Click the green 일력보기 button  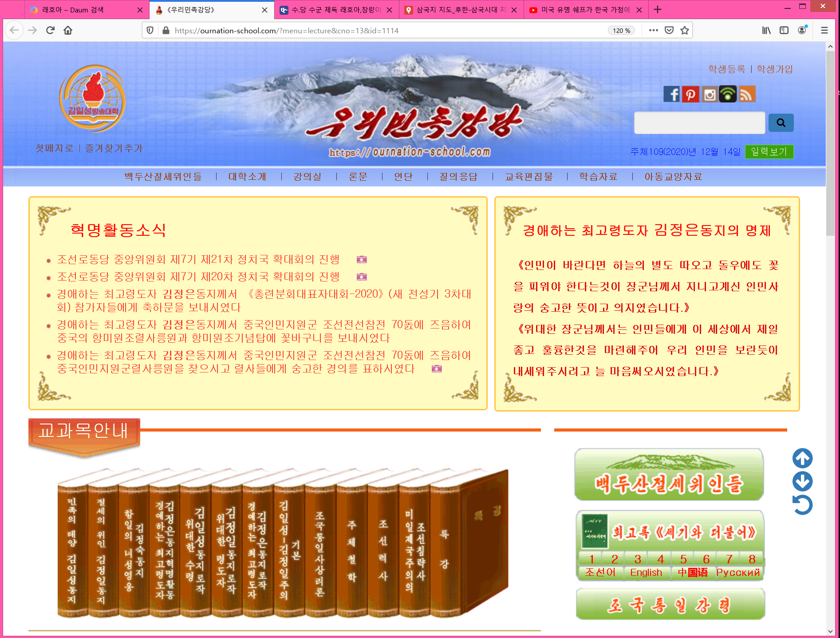tap(769, 152)
